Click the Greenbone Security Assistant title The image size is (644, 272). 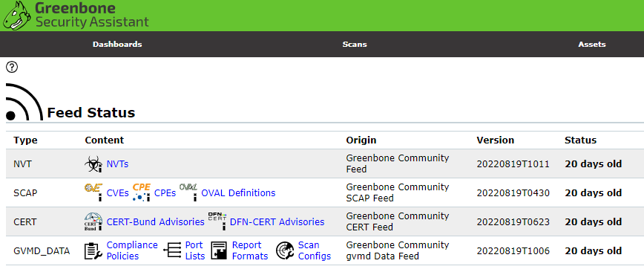92,15
